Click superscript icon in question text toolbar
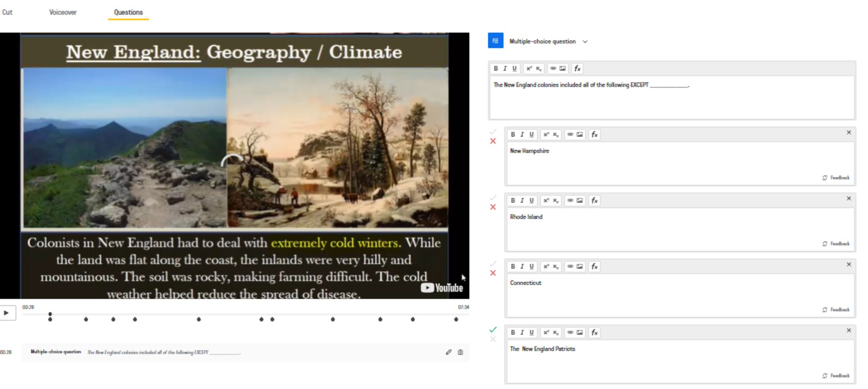Image resolution: width=868 pixels, height=389 pixels. click(529, 69)
